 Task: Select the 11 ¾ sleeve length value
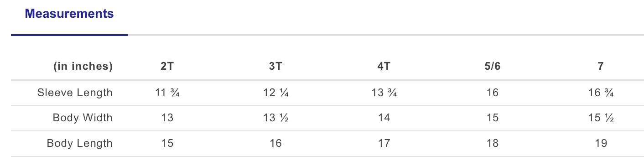pyautogui.click(x=167, y=93)
